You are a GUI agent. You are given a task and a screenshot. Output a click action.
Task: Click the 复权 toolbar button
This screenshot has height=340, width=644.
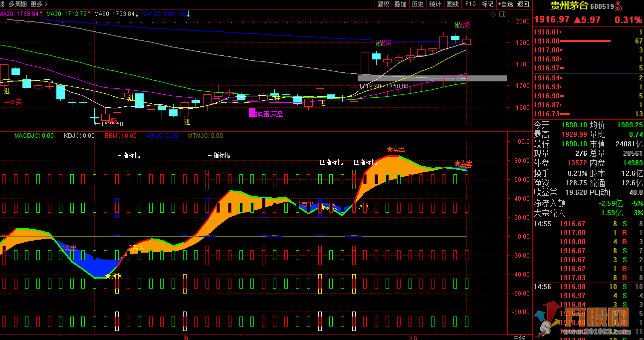[383, 4]
